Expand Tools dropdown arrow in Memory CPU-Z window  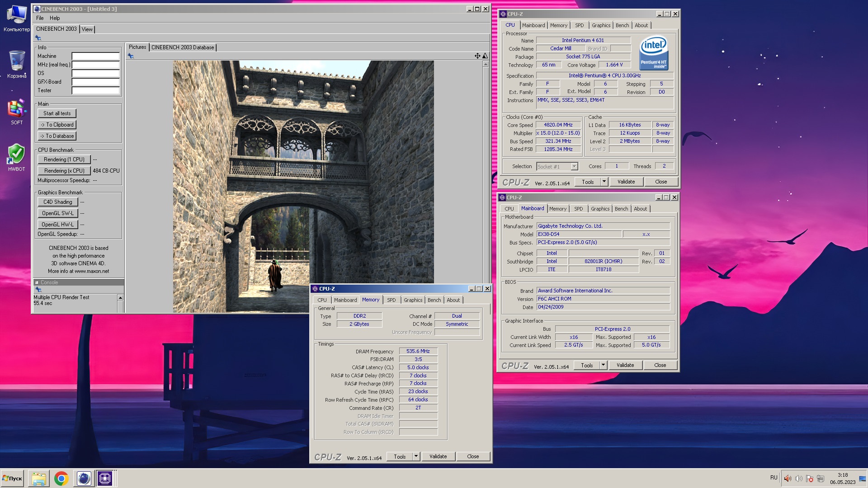416,456
